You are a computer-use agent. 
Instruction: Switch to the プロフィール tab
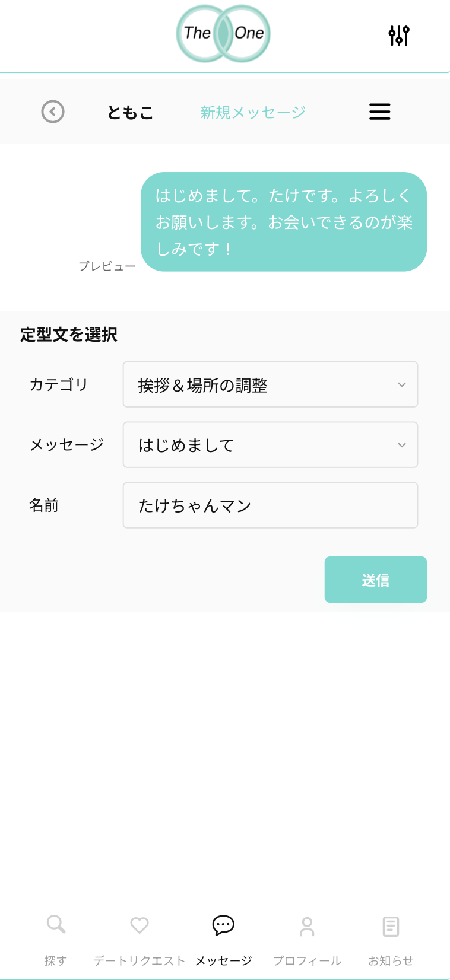[x=307, y=960]
